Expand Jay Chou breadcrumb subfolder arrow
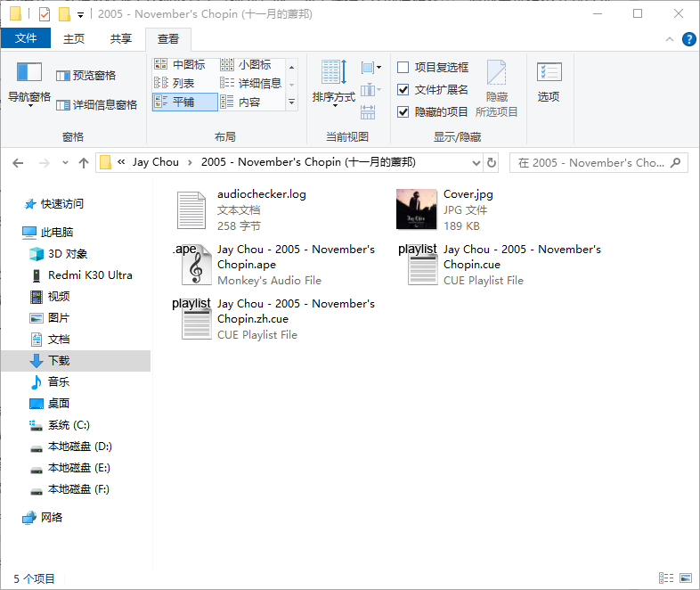This screenshot has height=590, width=700. click(191, 162)
